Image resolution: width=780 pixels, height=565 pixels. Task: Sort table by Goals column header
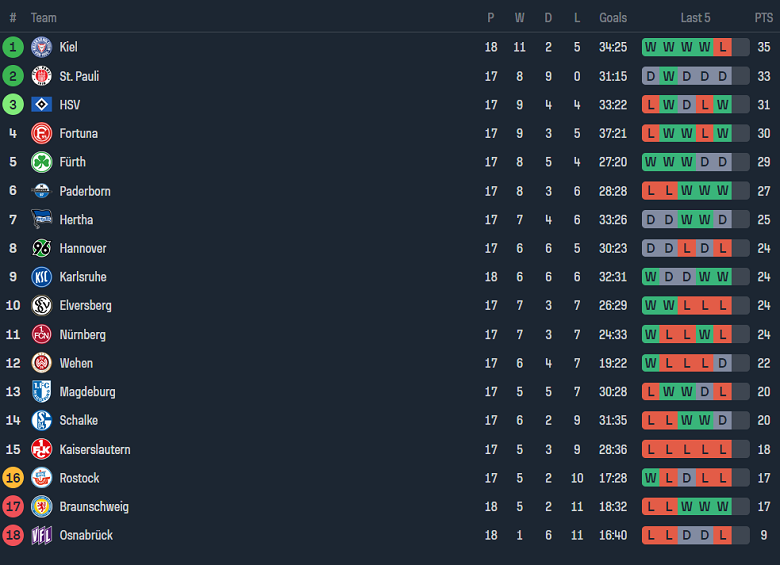[613, 18]
